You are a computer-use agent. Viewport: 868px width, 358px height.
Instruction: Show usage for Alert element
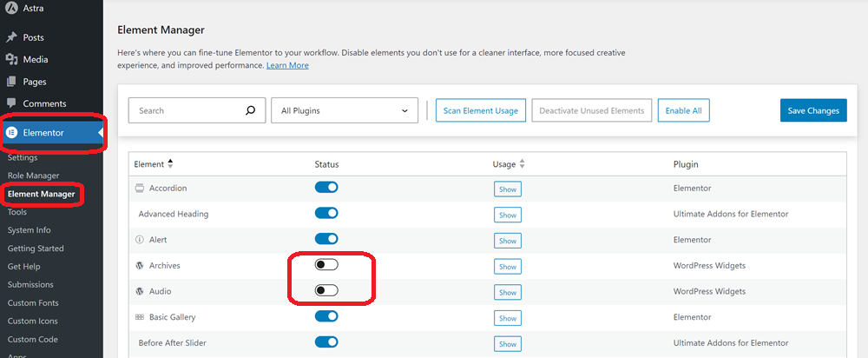coord(508,241)
